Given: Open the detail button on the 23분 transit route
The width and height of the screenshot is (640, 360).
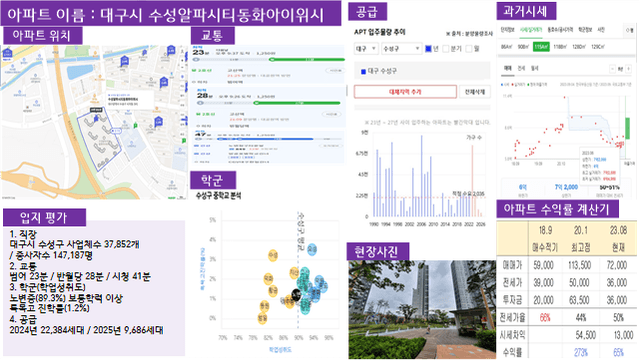Looking at the screenshot, I should pyautogui.click(x=335, y=71).
